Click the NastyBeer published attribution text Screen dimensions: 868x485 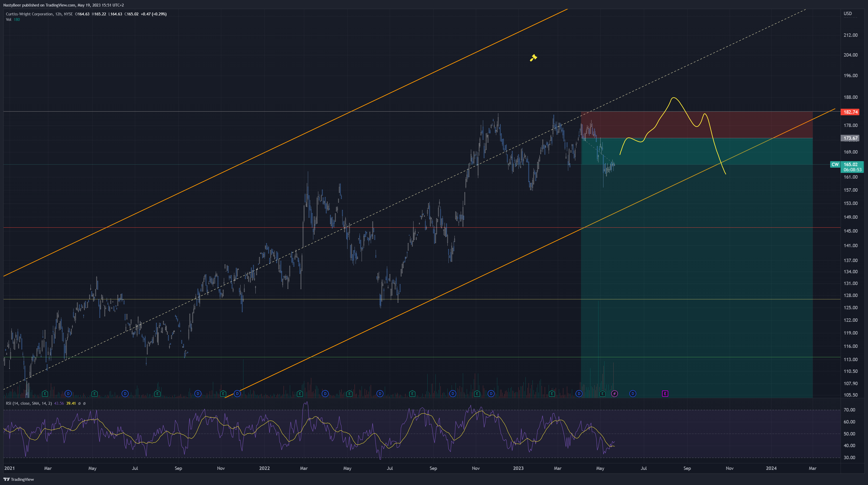pyautogui.click(x=63, y=5)
